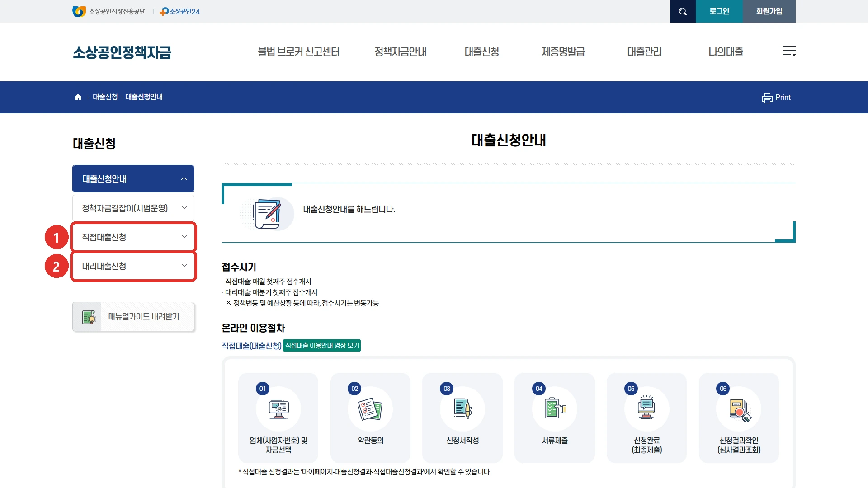
Task: Watch 직접대출 이용안내 영상 보기
Action: click(x=322, y=346)
